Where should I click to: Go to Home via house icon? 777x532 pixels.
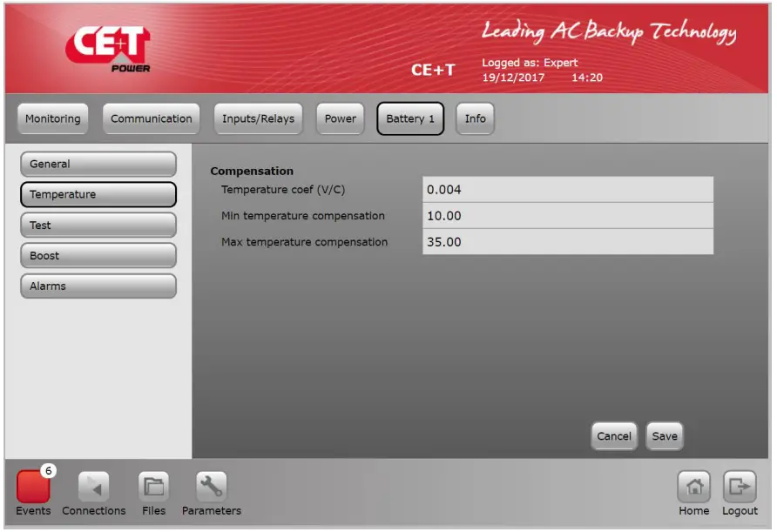(693, 487)
